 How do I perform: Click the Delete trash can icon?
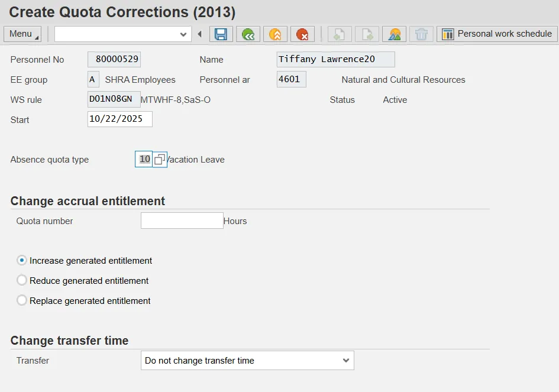(x=421, y=34)
